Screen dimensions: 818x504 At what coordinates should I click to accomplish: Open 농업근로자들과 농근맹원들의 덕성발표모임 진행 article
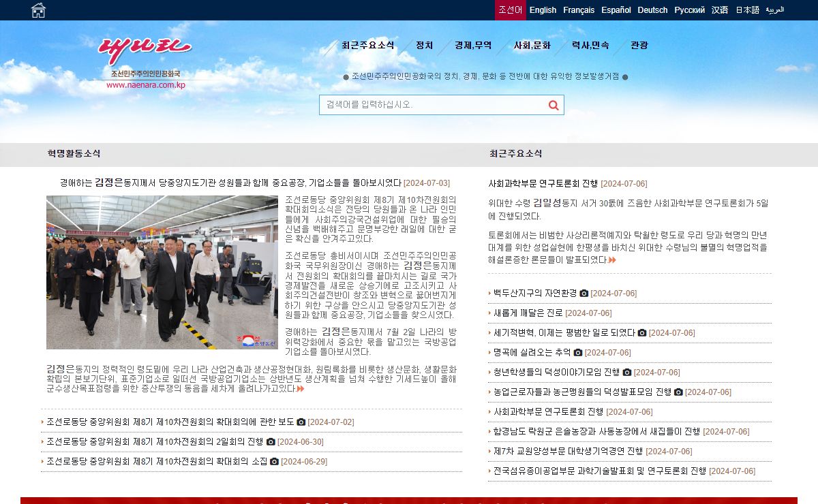click(583, 392)
